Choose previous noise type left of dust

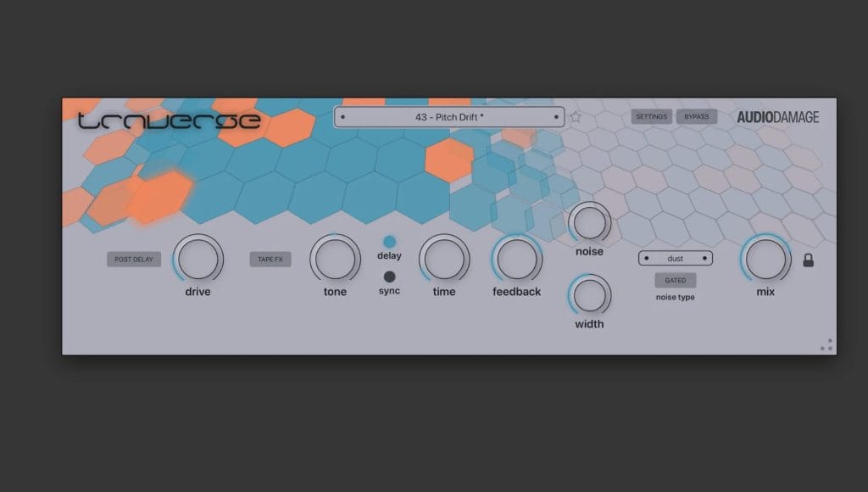click(647, 258)
